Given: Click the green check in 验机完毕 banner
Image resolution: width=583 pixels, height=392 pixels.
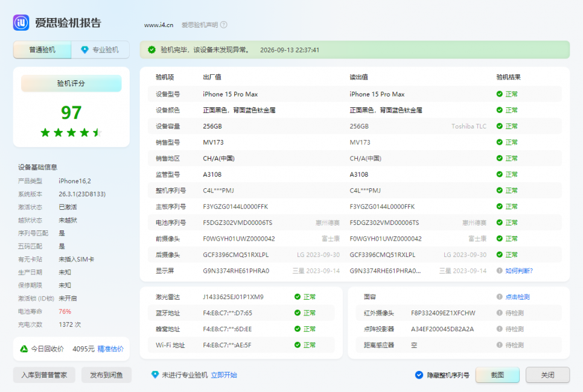Looking at the screenshot, I should pyautogui.click(x=151, y=50).
